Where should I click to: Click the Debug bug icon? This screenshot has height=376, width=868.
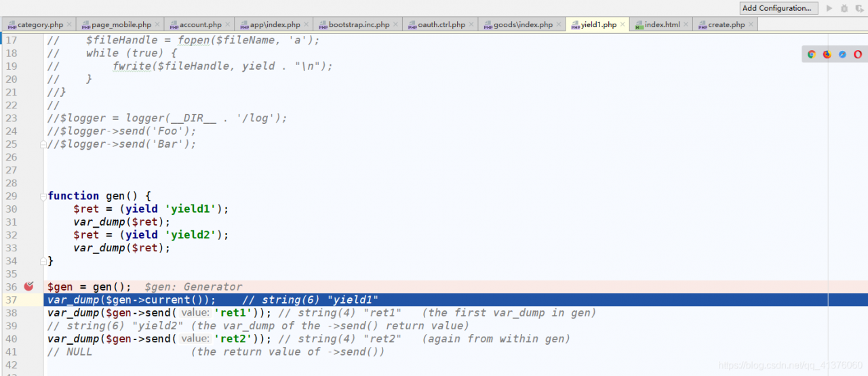[844, 8]
